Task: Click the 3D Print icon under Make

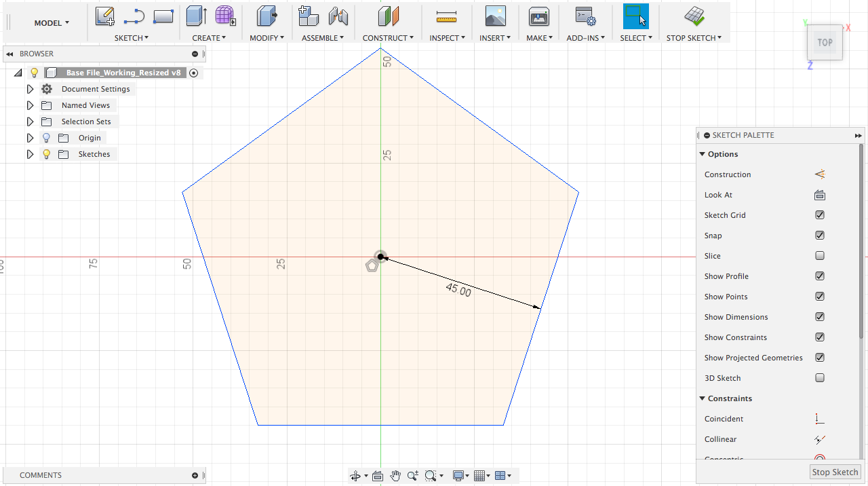Action: 539,16
